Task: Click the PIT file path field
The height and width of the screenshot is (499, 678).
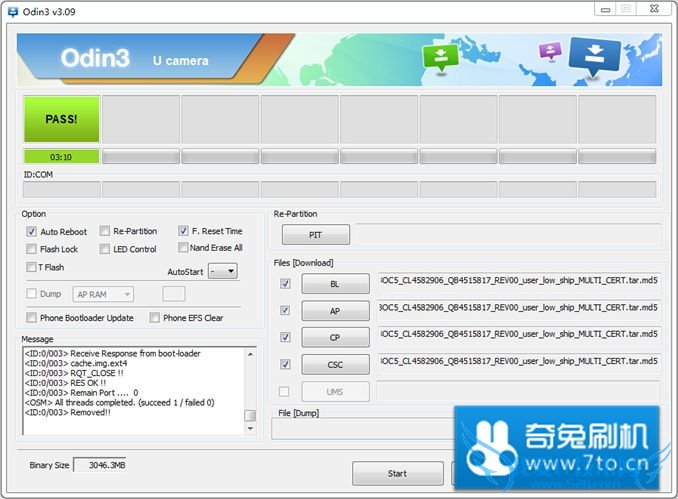Action: 508,234
